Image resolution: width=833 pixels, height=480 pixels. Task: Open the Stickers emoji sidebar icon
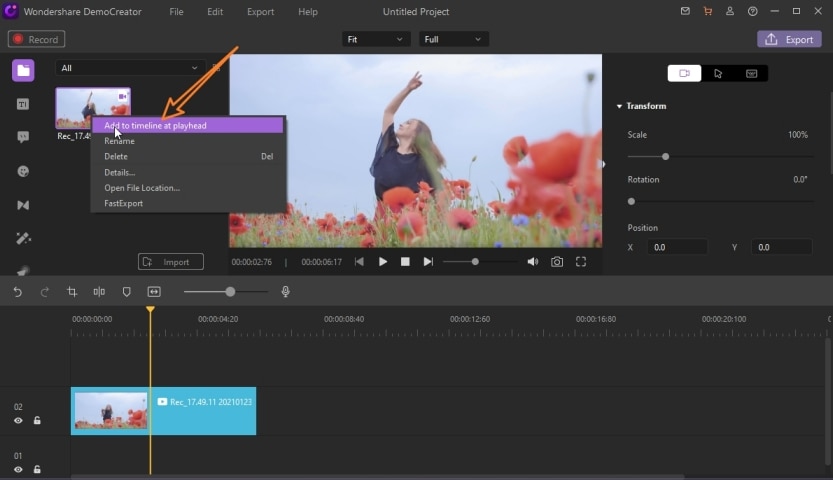pos(23,171)
